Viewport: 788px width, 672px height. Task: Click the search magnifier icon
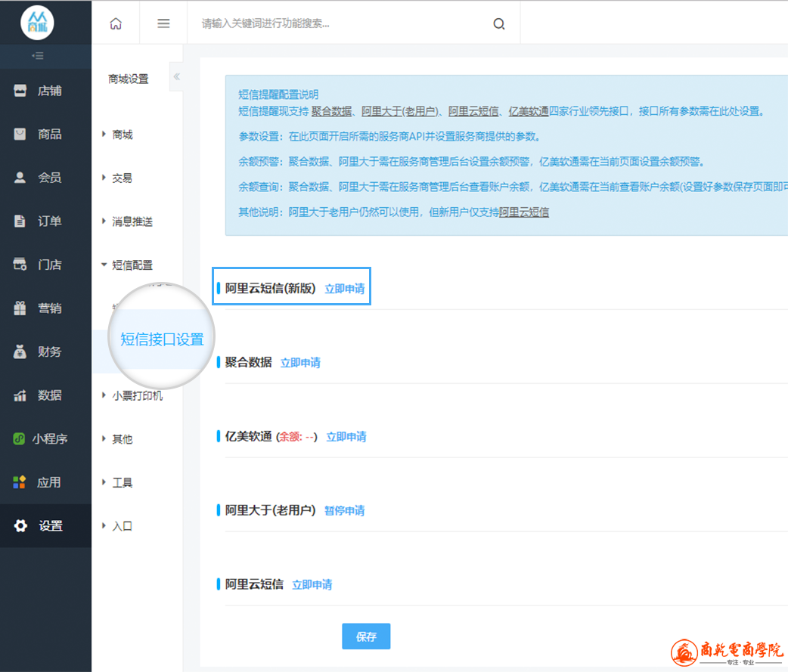[498, 23]
